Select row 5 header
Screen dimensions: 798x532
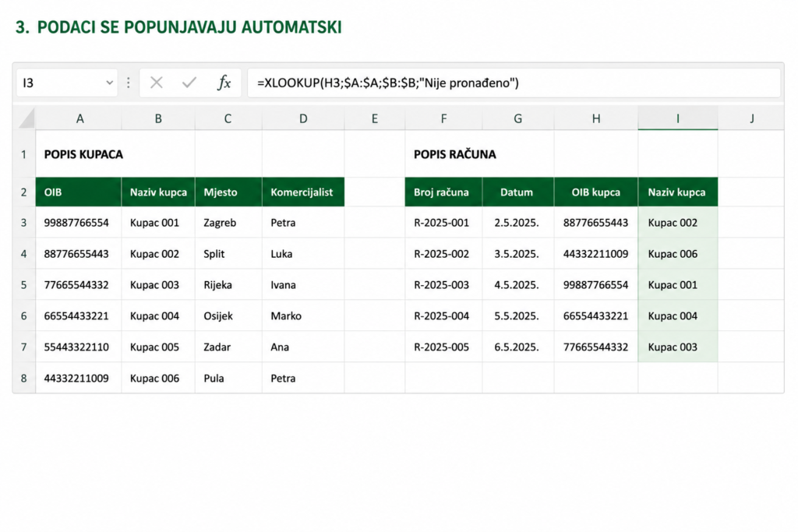coord(24,284)
